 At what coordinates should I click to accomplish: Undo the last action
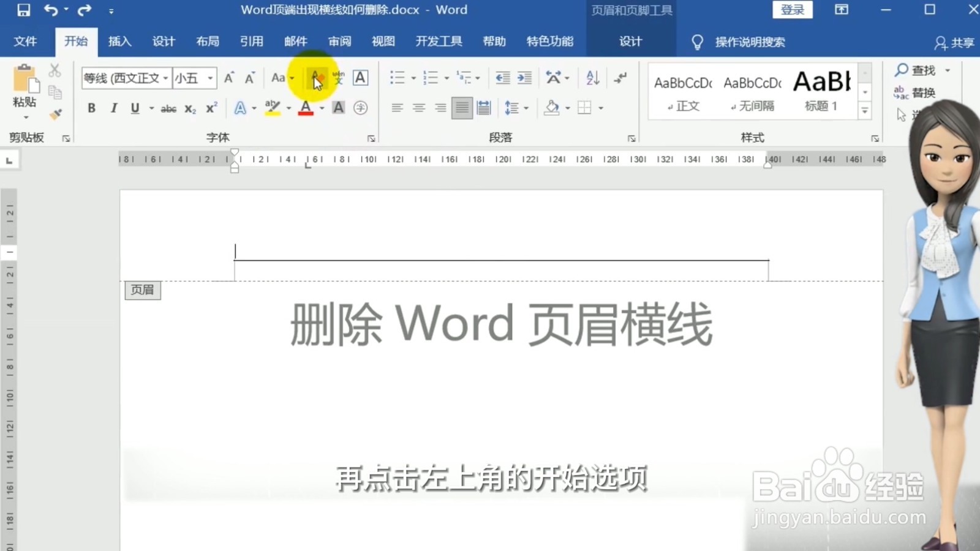(x=50, y=10)
